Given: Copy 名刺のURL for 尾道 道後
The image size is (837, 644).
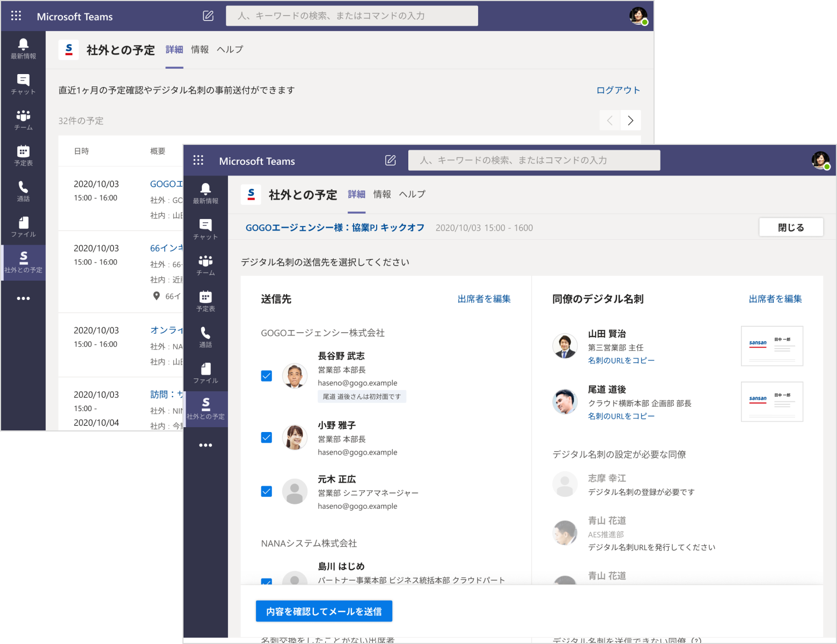Looking at the screenshot, I should coord(621,416).
